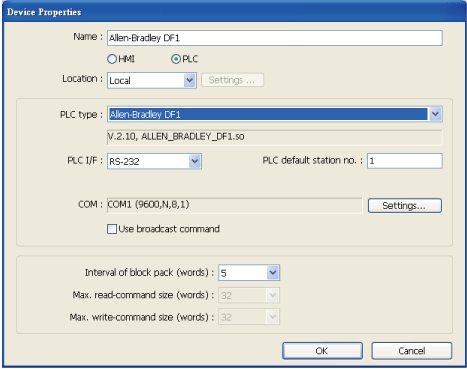467x369 pixels.
Task: Click the Device Properties title bar
Action: coord(233,12)
